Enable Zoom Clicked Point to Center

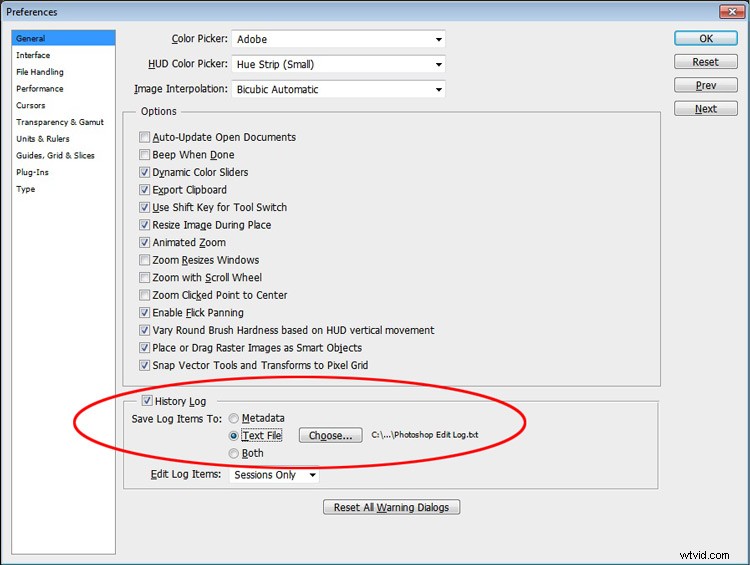pyautogui.click(x=144, y=295)
